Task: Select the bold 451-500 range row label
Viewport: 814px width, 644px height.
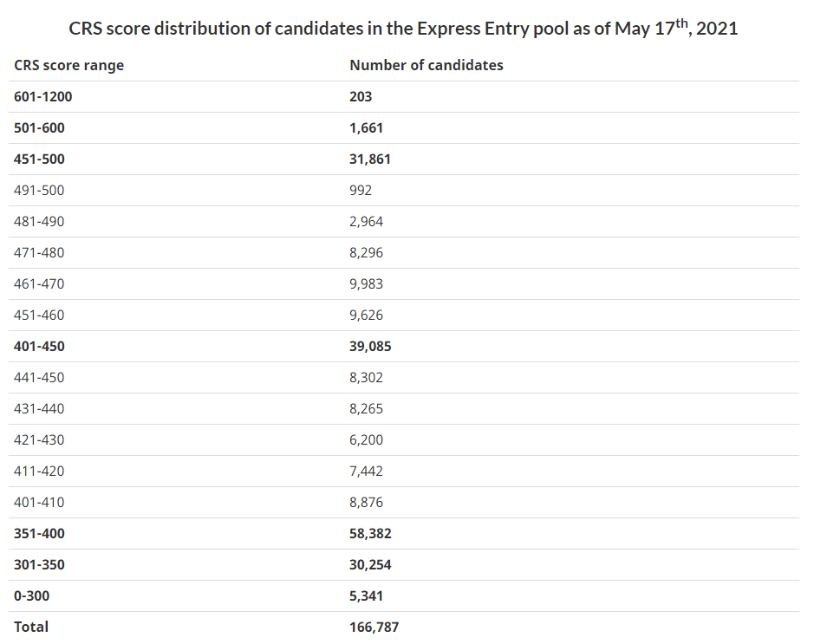Action: pyautogui.click(x=39, y=159)
